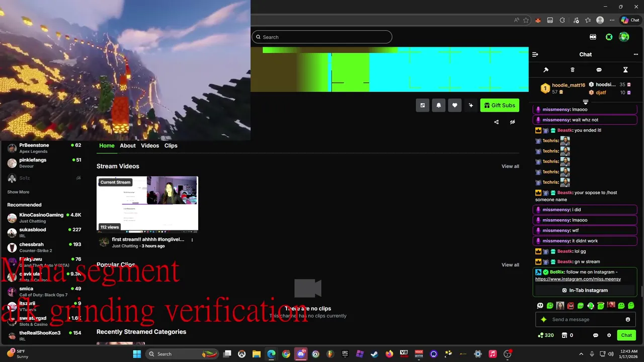This screenshot has width=644, height=362.
Task: Open chat settings gear icon
Action: point(609,335)
